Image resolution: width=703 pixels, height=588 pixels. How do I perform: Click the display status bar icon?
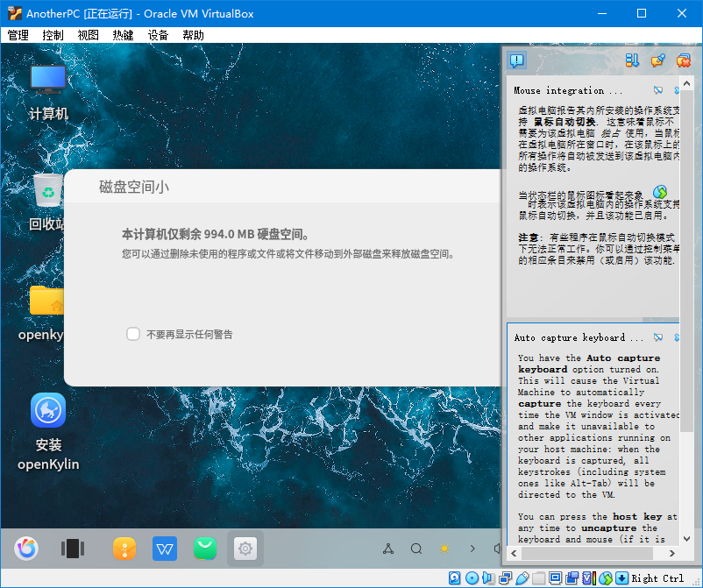[555, 578]
